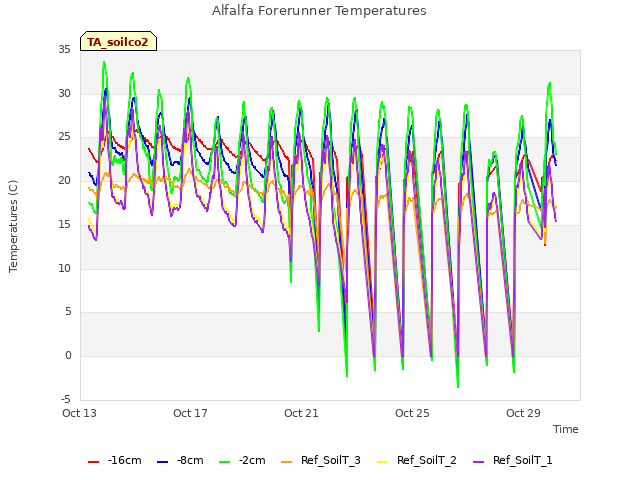Click the 15 y-axis tick label
Viewport: 640px width, 480px height.
tap(64, 224)
